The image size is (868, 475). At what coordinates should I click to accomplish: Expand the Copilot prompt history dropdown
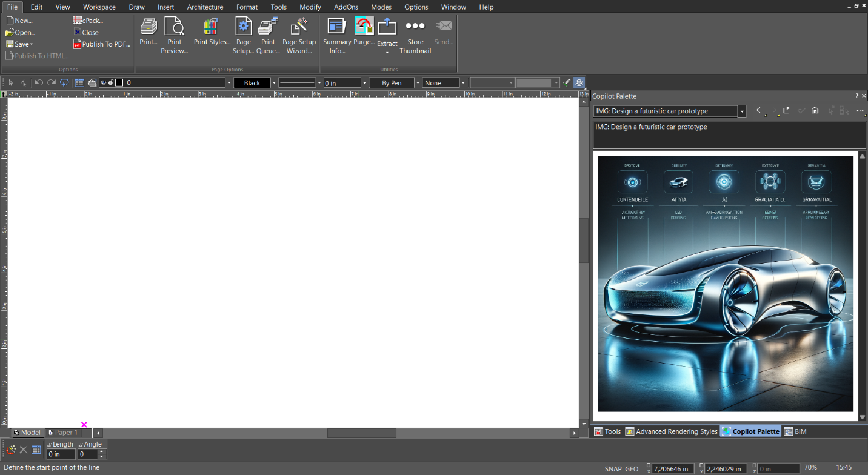pyautogui.click(x=742, y=111)
